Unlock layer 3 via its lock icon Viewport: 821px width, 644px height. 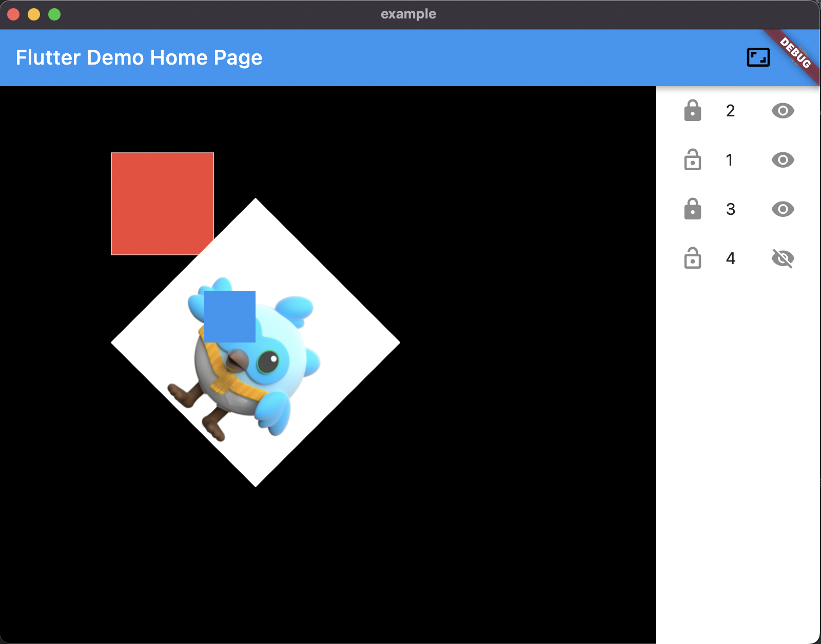[x=692, y=209]
